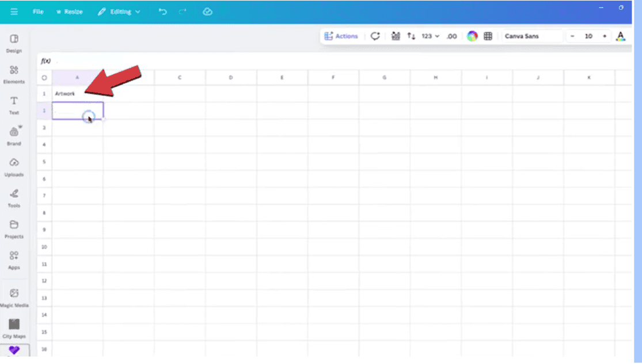This screenshot has width=642, height=364.
Task: Click the sort arrows icon in toolbar
Action: pos(411,36)
